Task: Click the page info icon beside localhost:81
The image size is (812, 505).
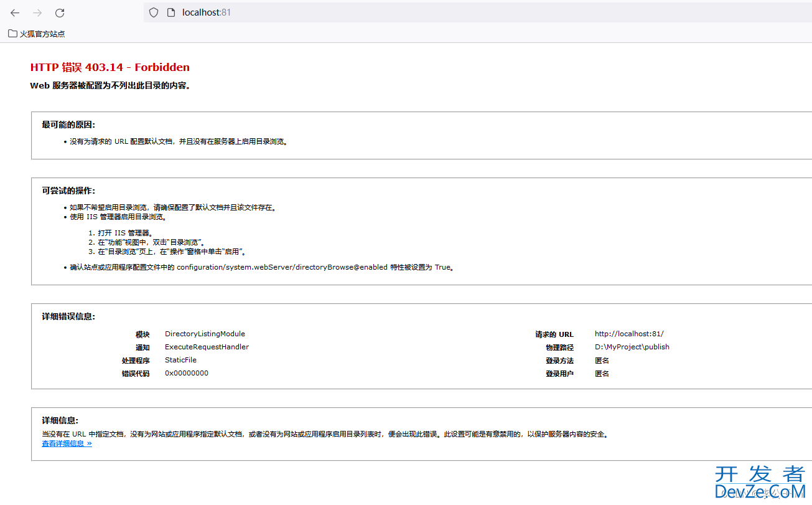Action: 171,12
